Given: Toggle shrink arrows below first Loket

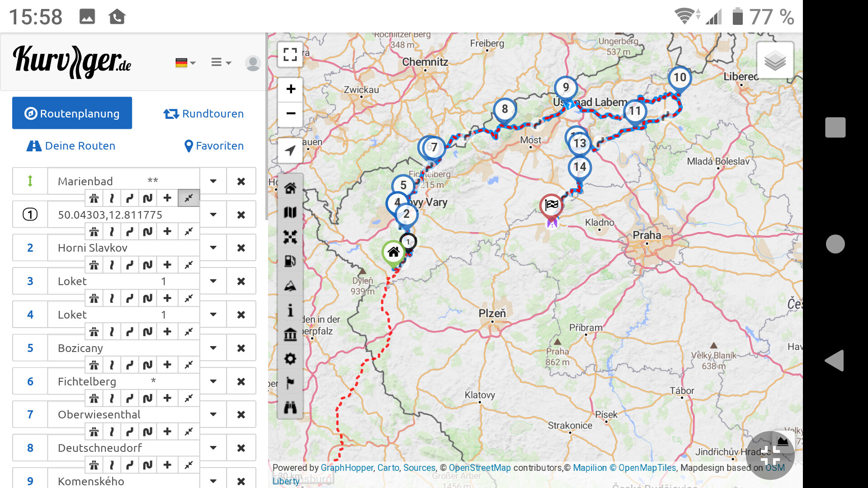Looking at the screenshot, I should pos(189,298).
